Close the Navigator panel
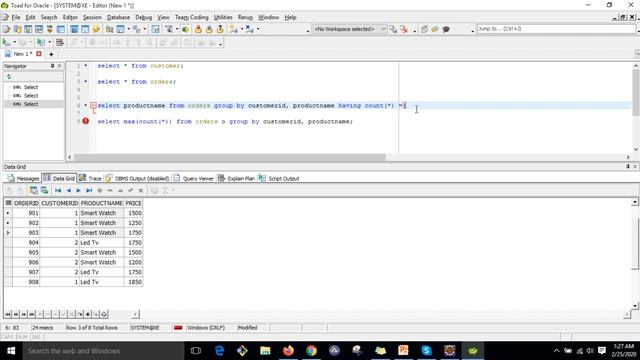This screenshot has width=640, height=360. coord(60,66)
